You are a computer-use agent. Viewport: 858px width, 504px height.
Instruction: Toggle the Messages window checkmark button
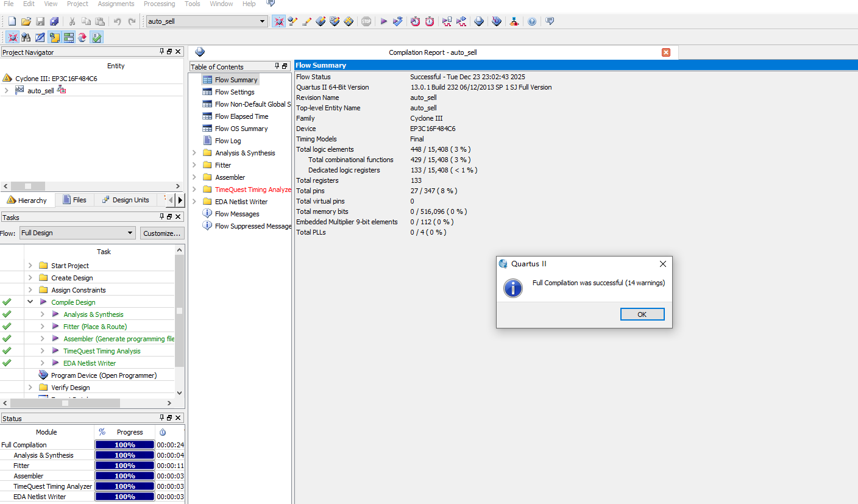pos(96,37)
